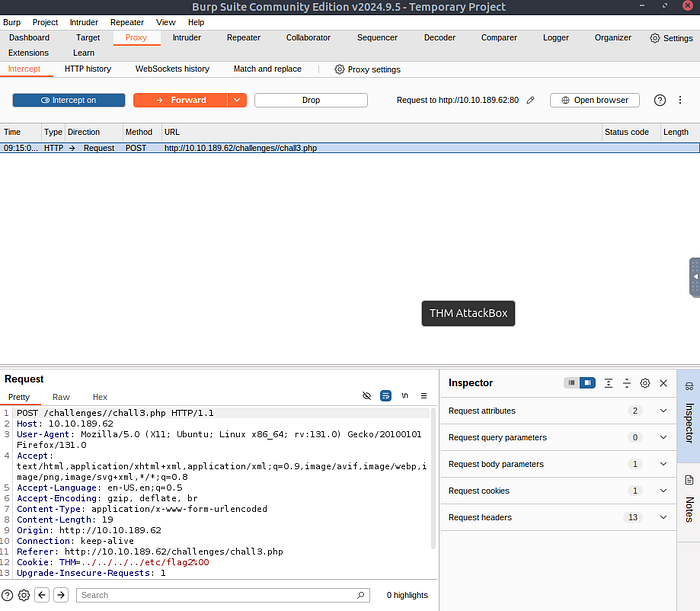Switch to the WebSockets history tab

pos(172,69)
